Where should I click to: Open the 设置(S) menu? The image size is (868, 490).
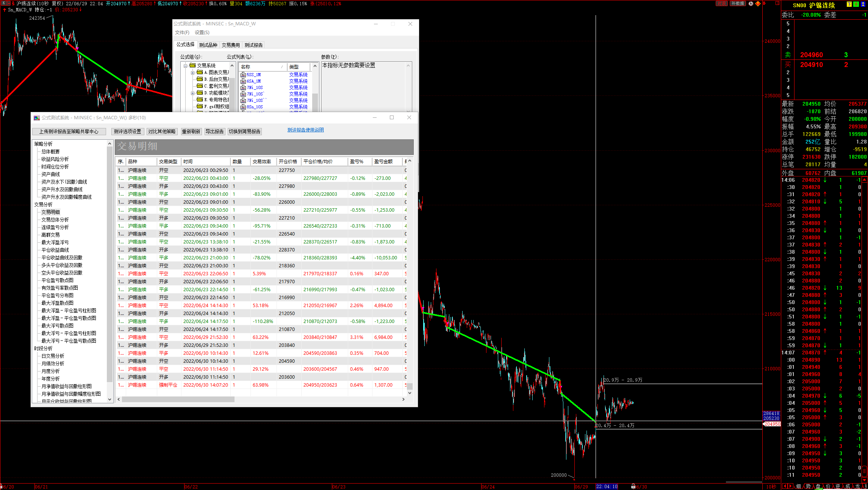pyautogui.click(x=202, y=33)
